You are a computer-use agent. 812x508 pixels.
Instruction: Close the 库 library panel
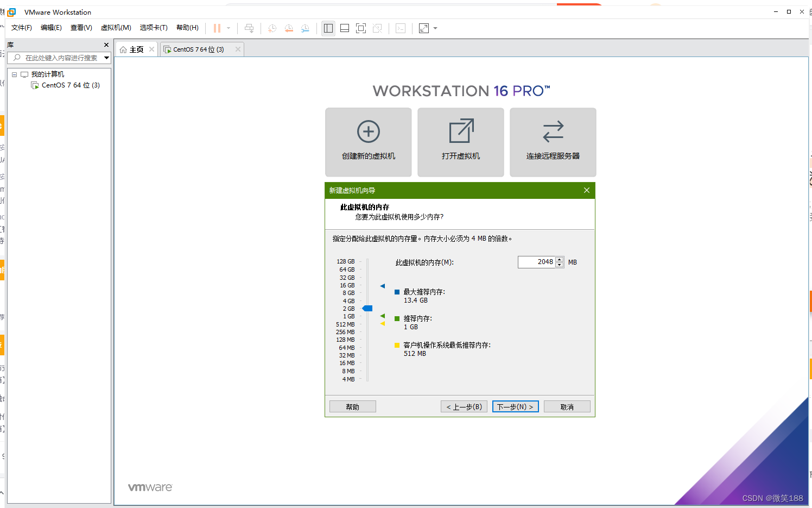coord(106,45)
